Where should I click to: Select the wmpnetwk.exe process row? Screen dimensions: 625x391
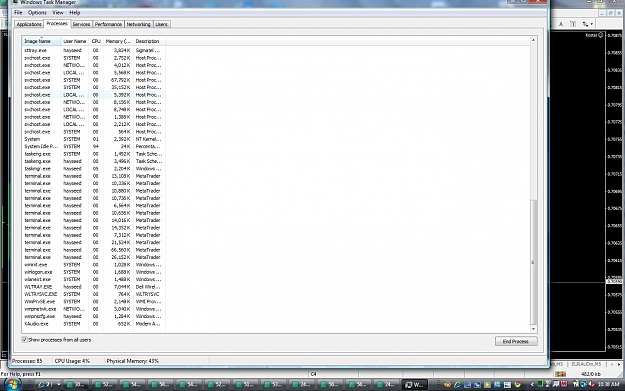click(94, 309)
